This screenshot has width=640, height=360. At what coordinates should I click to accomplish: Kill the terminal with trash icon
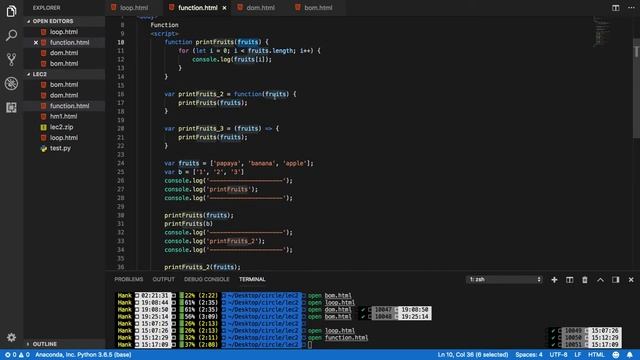tap(585, 280)
